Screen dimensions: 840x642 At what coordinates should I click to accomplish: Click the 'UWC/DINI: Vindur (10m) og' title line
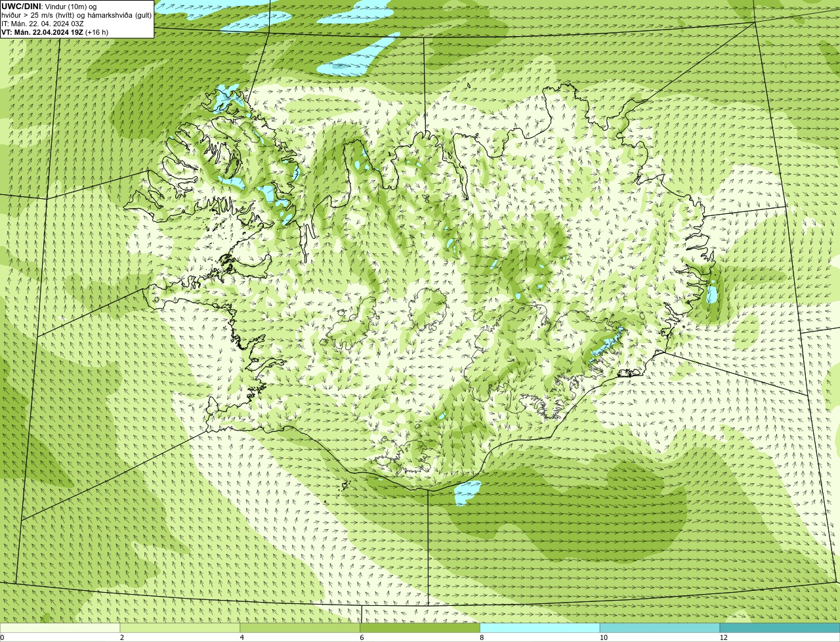tap(49, 7)
